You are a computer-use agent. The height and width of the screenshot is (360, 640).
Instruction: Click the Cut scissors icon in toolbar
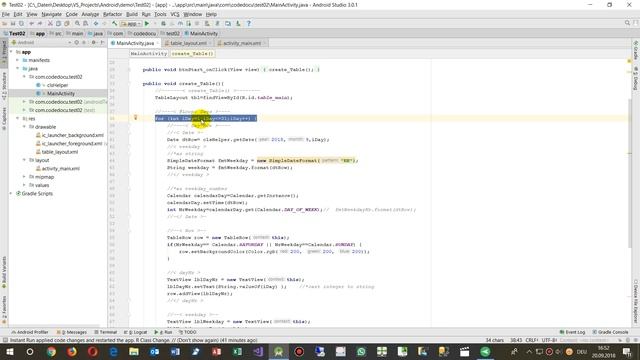[50, 23]
